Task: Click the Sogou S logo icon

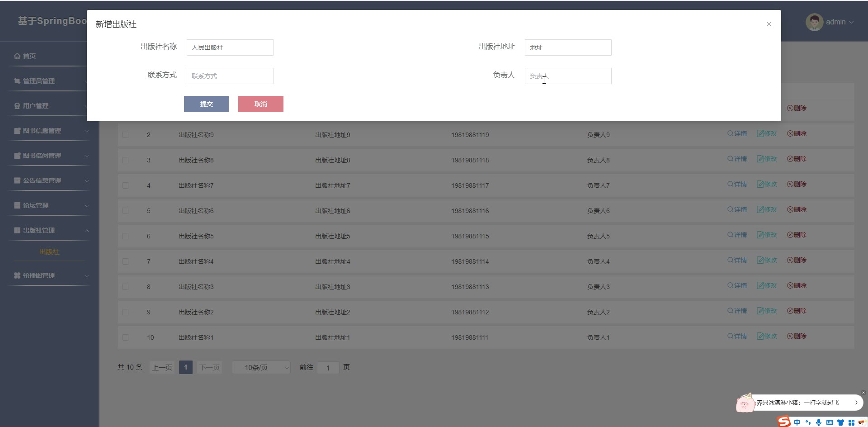Action: [784, 422]
